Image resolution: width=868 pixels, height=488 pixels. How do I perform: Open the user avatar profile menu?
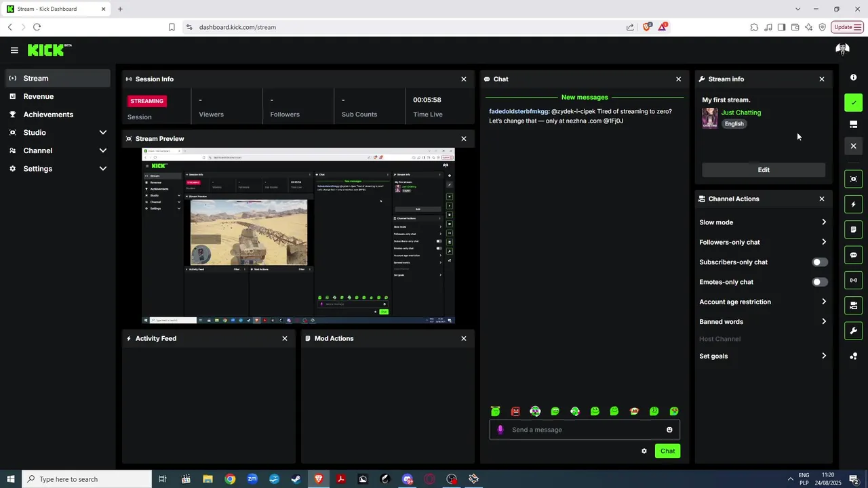tap(843, 50)
